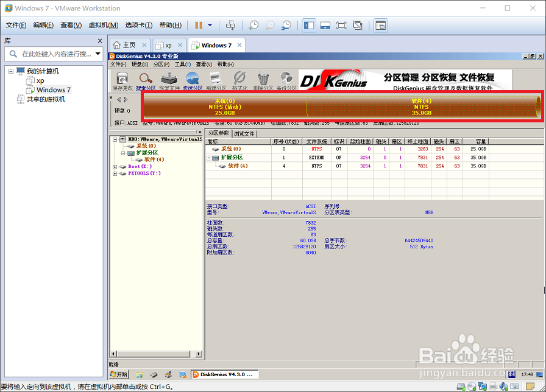Click the Quick Partition (快速分区) toolbar icon
The image size is (546, 392).
pos(193,81)
